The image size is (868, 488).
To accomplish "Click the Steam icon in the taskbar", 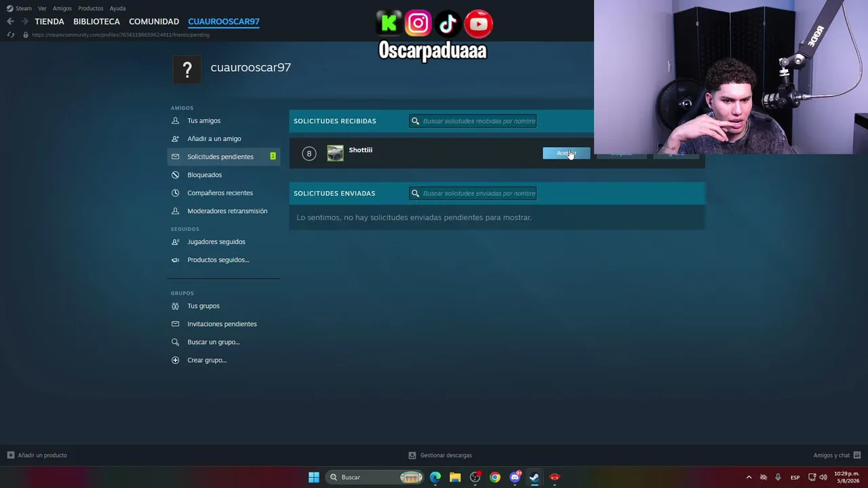I will [x=534, y=477].
